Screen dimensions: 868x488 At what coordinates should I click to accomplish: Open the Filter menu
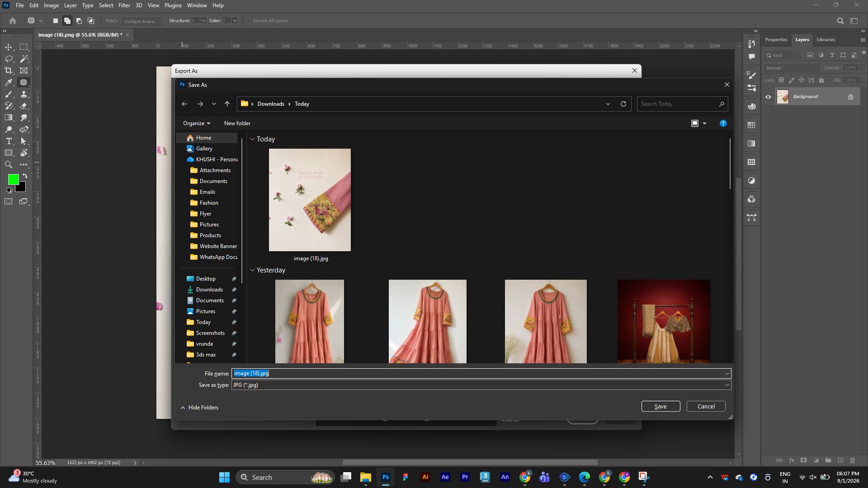[124, 5]
